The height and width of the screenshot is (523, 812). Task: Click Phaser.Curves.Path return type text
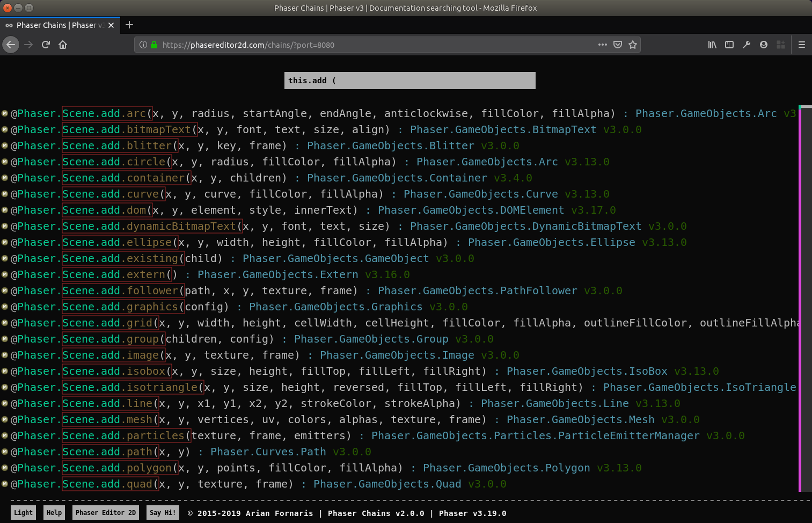click(268, 452)
